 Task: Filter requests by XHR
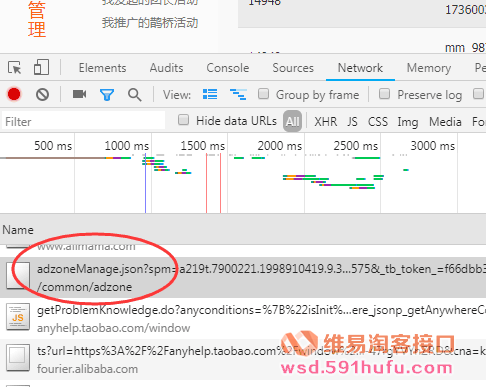326,122
